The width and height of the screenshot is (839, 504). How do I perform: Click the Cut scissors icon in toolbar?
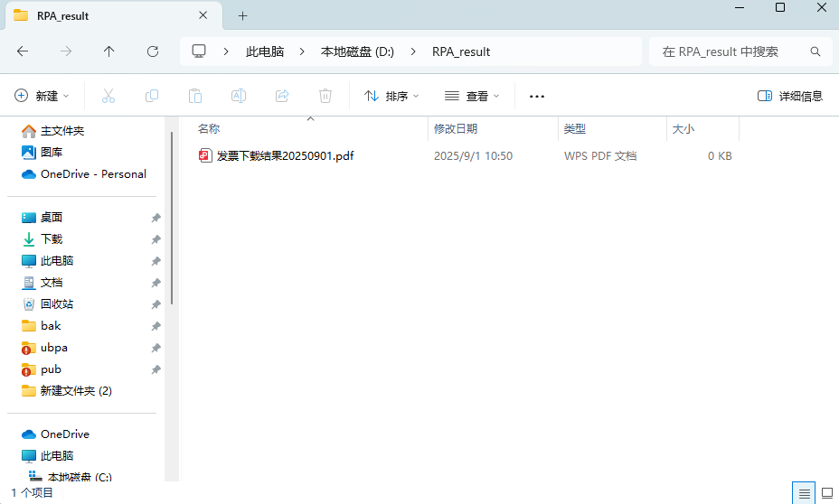coord(108,96)
